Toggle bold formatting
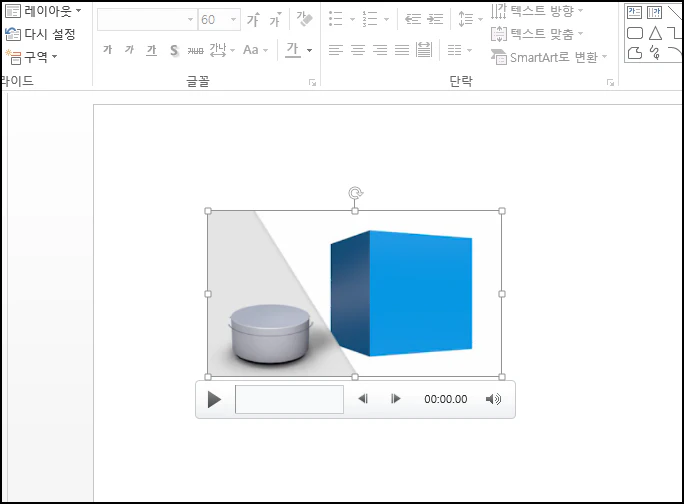The height and width of the screenshot is (504, 684). tap(108, 50)
